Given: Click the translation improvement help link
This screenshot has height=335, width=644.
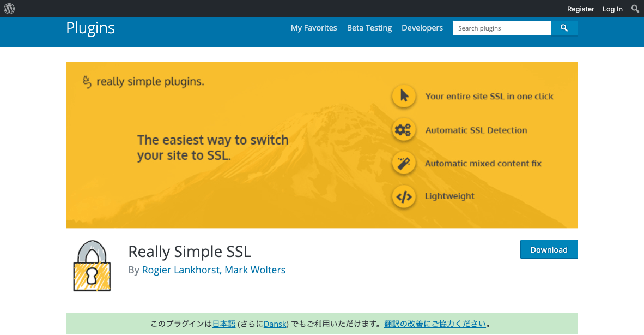Looking at the screenshot, I should (x=434, y=323).
